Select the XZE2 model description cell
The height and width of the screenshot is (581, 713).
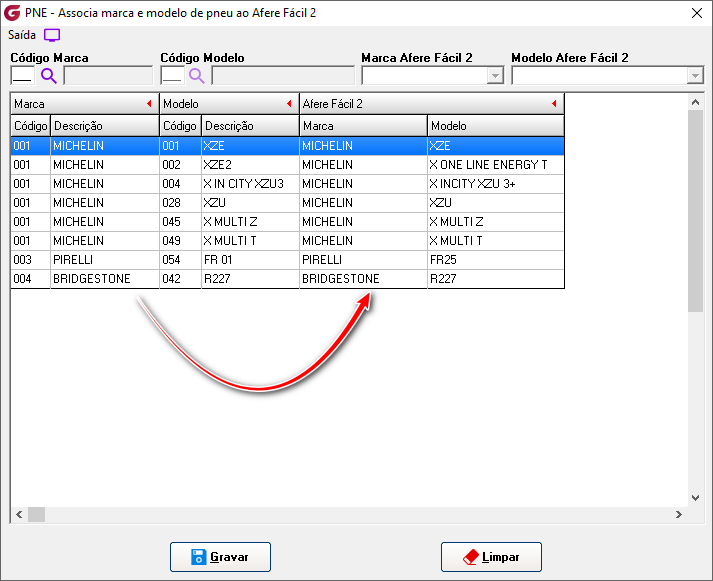click(250, 165)
